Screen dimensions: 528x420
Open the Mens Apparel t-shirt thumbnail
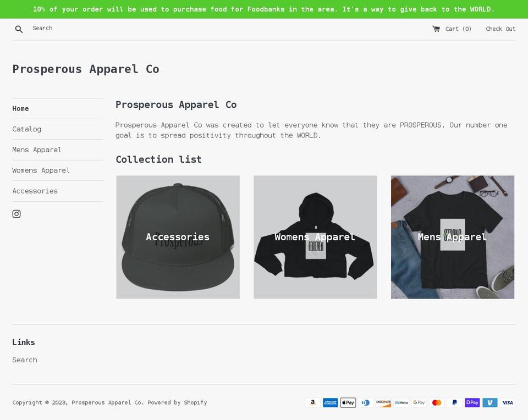[453, 237]
